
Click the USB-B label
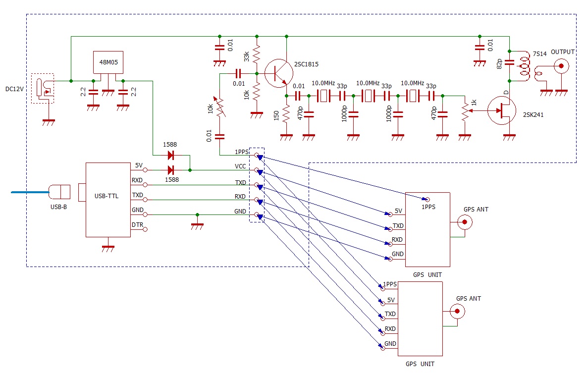point(59,207)
